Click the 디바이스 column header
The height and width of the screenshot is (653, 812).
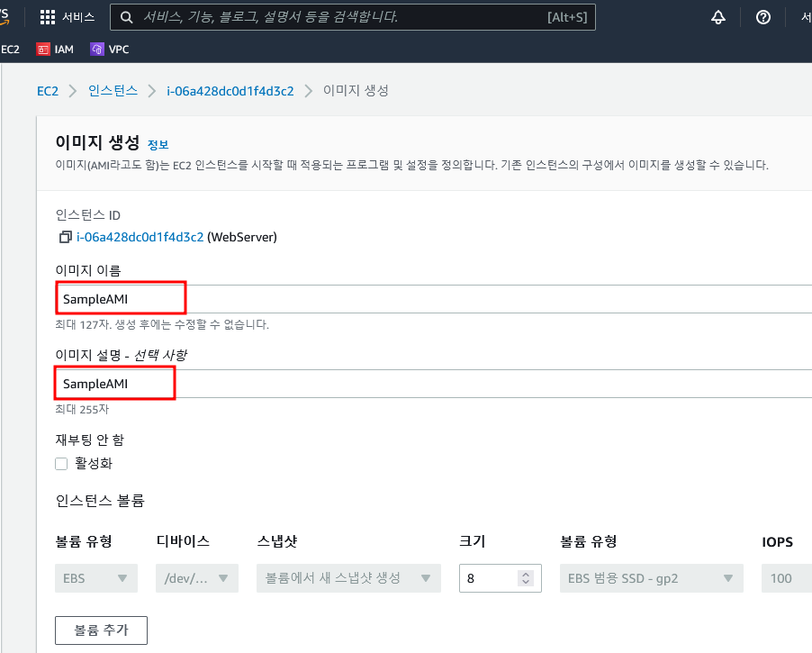click(x=183, y=541)
